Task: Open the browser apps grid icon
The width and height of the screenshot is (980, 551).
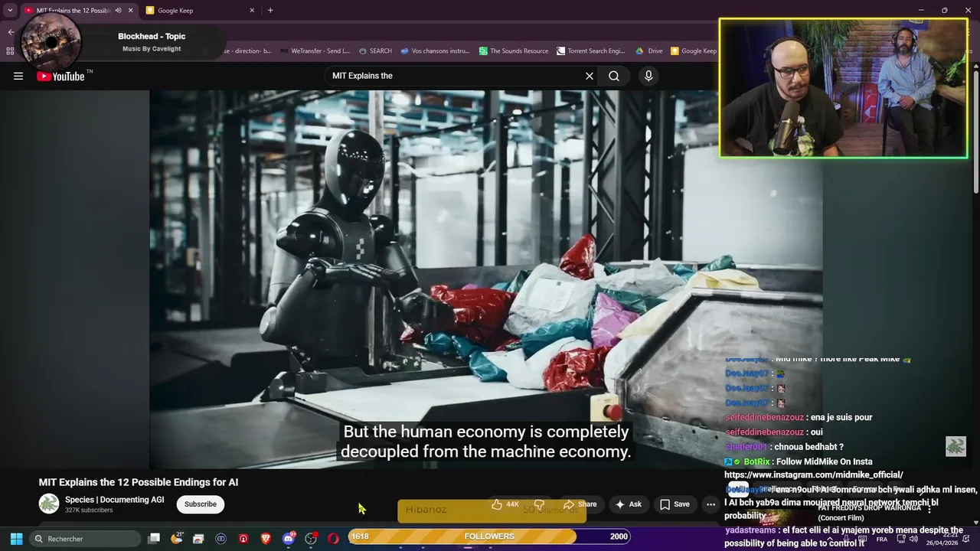Action: click(x=10, y=51)
